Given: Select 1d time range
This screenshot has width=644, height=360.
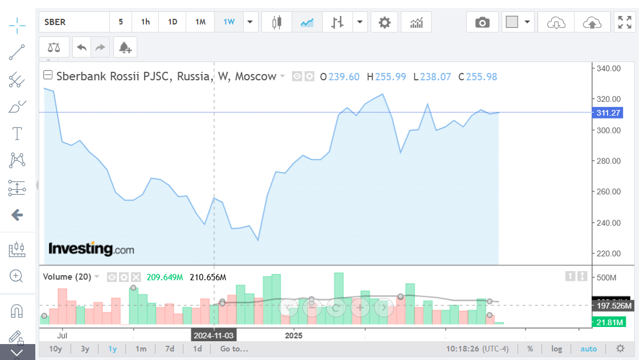Looking at the screenshot, I should tap(198, 349).
